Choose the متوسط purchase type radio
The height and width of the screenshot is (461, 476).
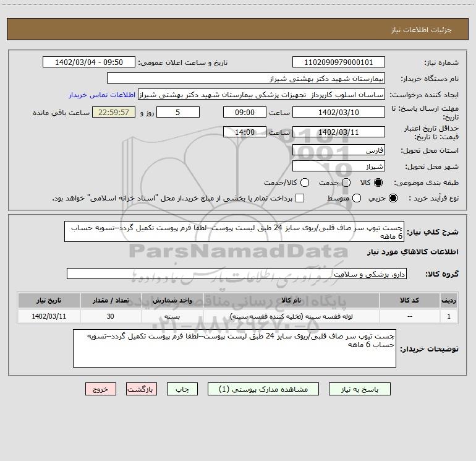357,198
